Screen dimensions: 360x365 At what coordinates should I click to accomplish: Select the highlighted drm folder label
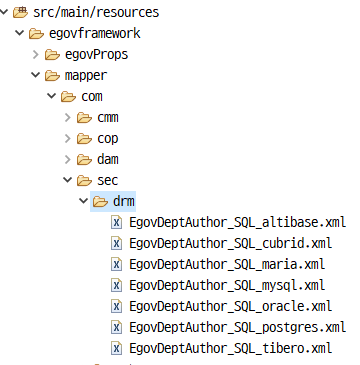(124, 202)
